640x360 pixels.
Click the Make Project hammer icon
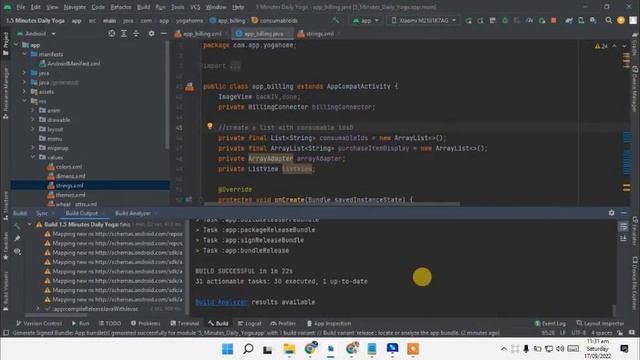point(336,20)
